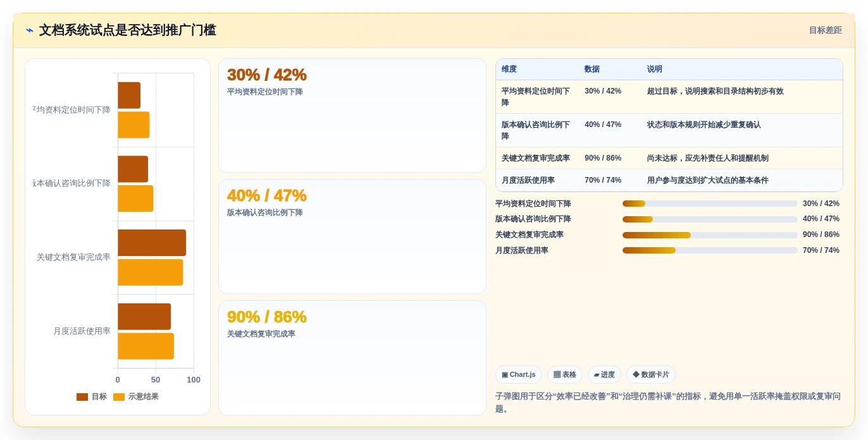Open the 40% / 47% data card

[352, 236]
